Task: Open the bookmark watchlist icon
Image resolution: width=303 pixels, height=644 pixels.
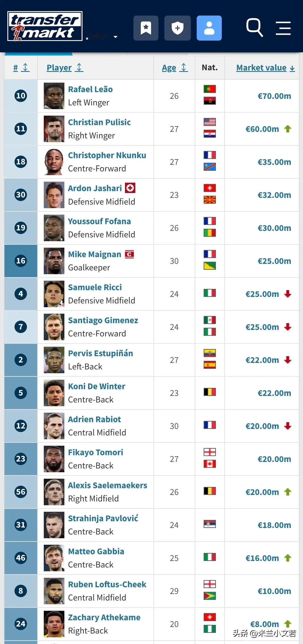Action: pos(146,28)
